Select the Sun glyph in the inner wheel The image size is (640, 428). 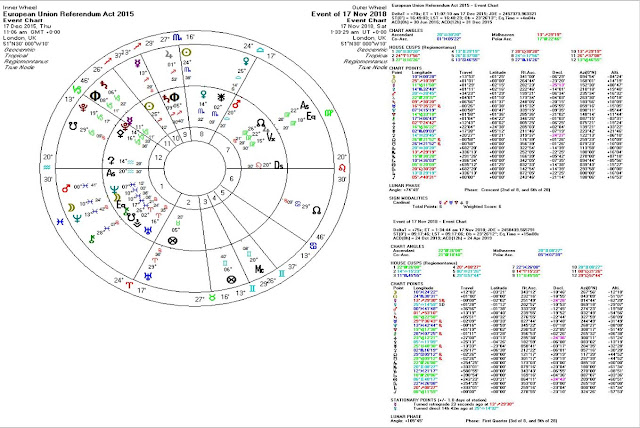tap(150, 106)
